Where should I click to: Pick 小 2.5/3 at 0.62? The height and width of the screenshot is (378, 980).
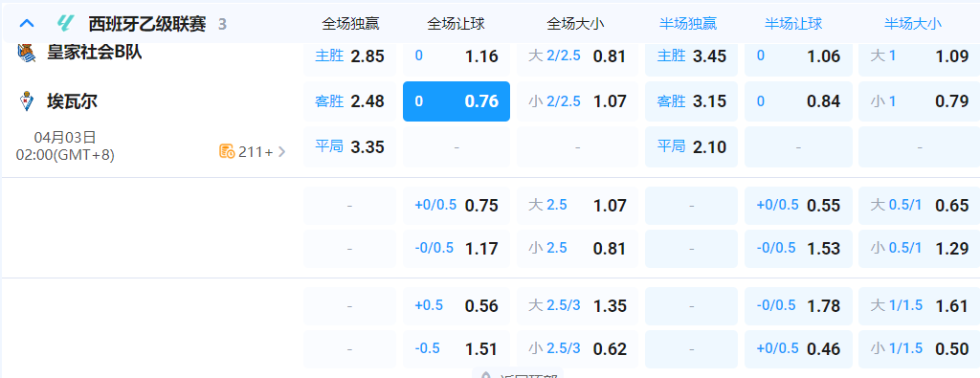[577, 348]
